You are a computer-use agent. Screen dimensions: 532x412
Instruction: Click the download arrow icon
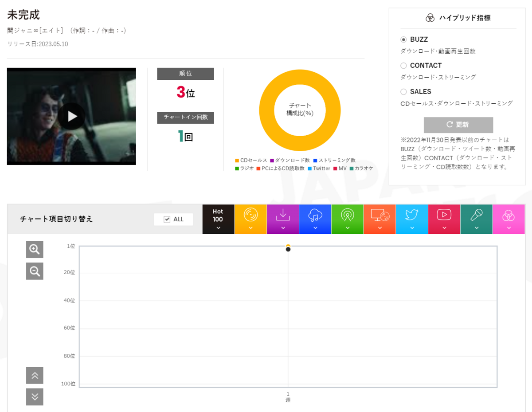tap(283, 215)
